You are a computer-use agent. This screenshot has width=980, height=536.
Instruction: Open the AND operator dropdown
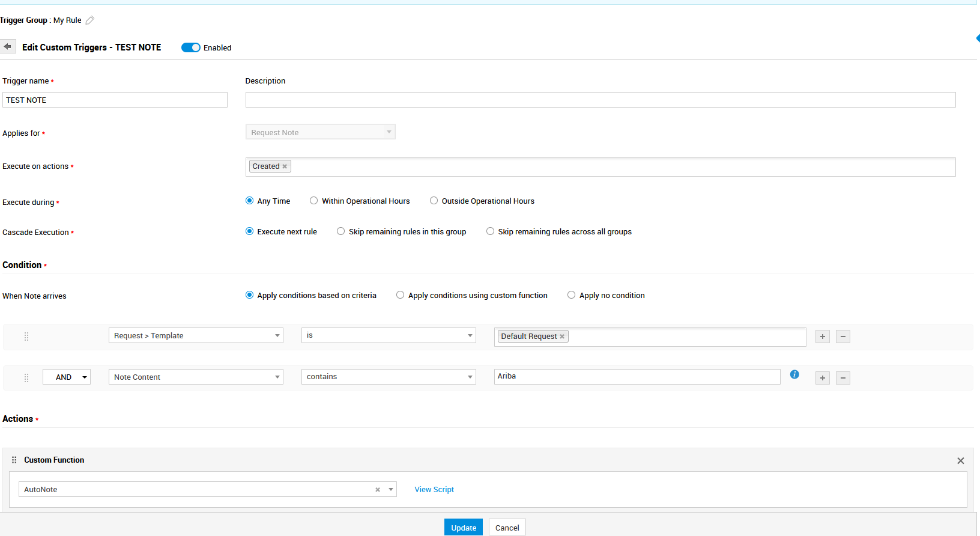point(67,377)
